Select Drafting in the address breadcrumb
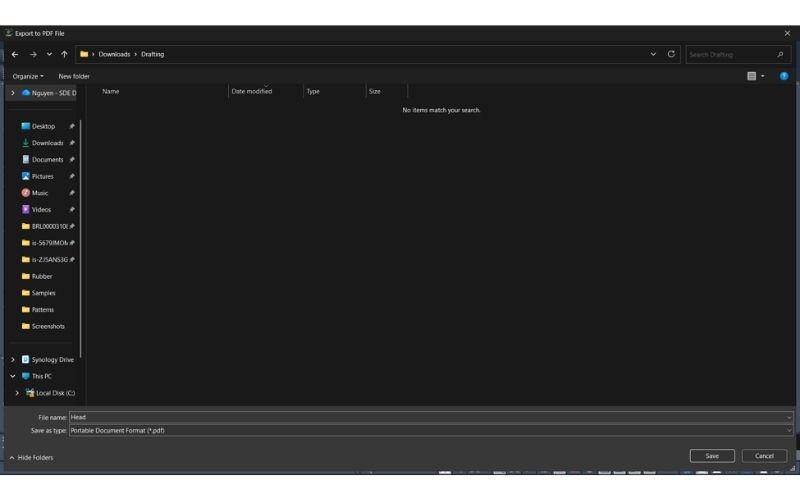 (153, 54)
